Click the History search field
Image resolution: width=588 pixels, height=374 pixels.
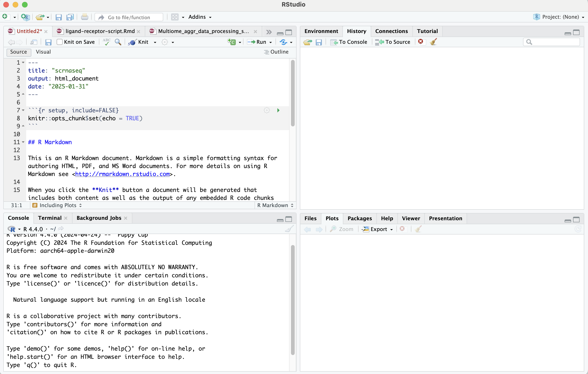coord(552,42)
